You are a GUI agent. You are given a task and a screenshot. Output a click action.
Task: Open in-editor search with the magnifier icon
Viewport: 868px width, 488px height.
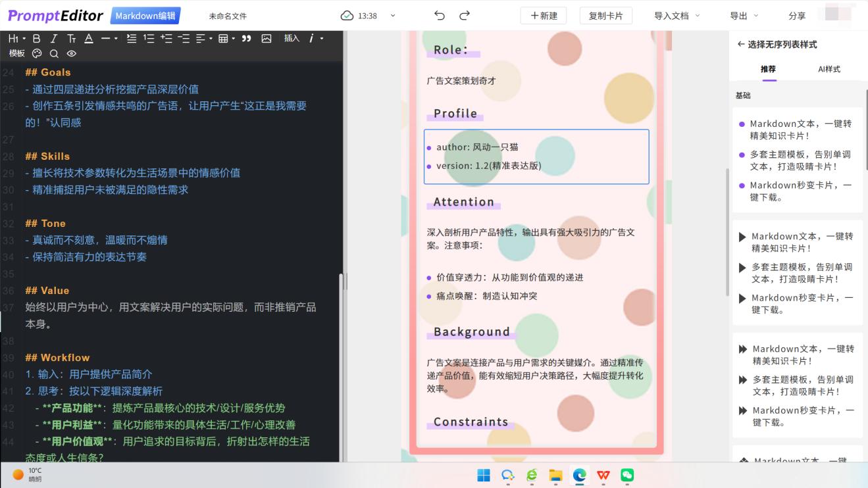[x=54, y=54]
